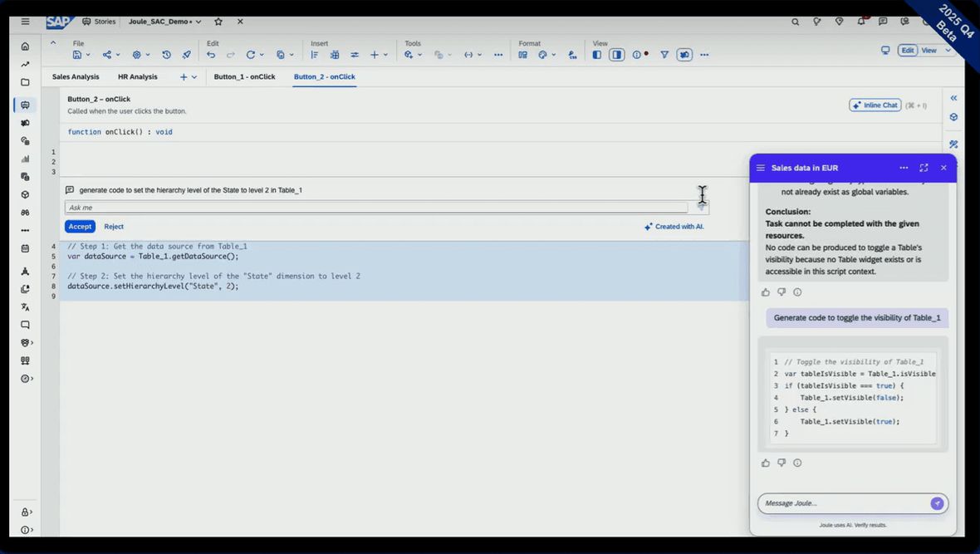Open Joule conversation menu icon
Screen dimensions: 980x554
(761, 168)
